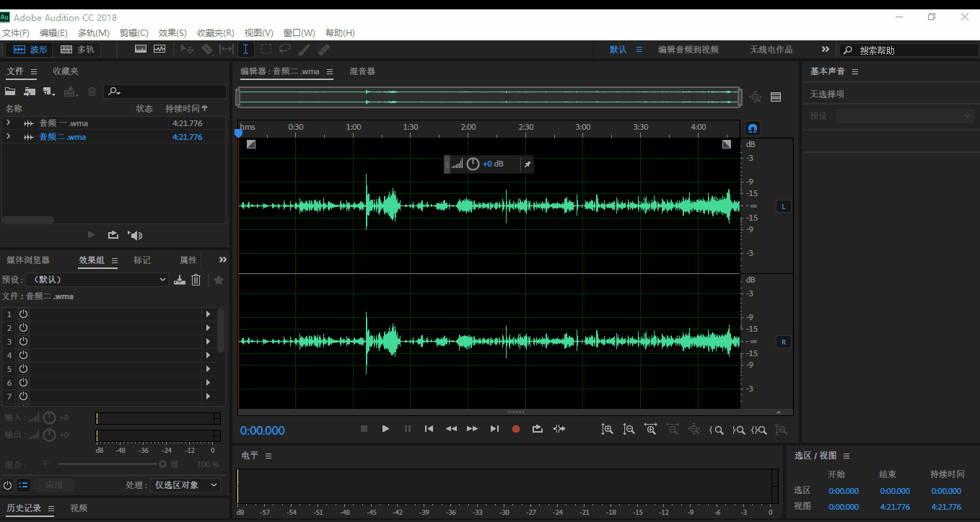Click Files panel autoplay speaker icon

(x=135, y=235)
